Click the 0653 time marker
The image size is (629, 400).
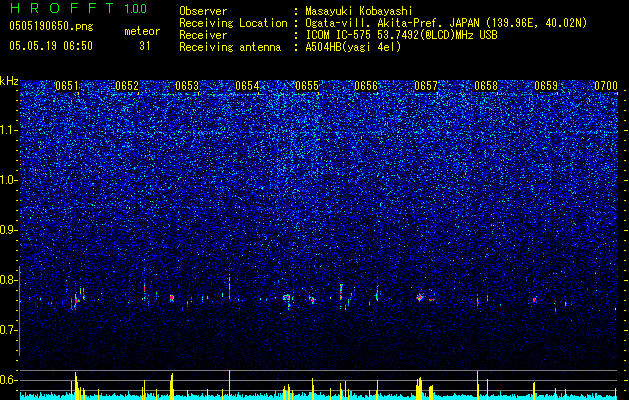(187, 86)
